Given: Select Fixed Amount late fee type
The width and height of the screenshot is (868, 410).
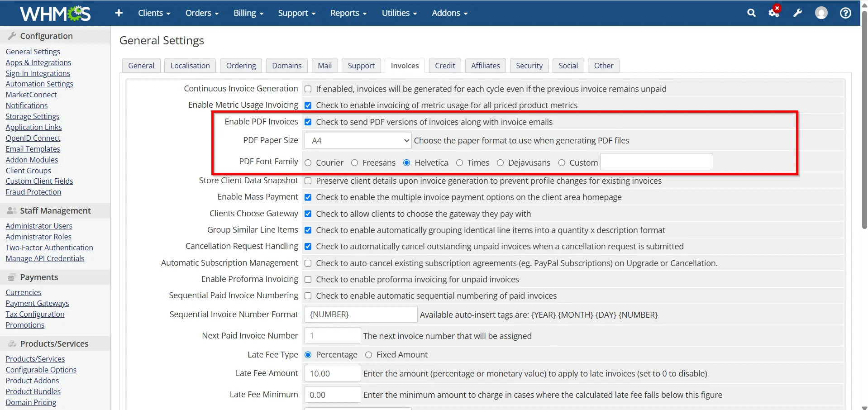Looking at the screenshot, I should (369, 355).
